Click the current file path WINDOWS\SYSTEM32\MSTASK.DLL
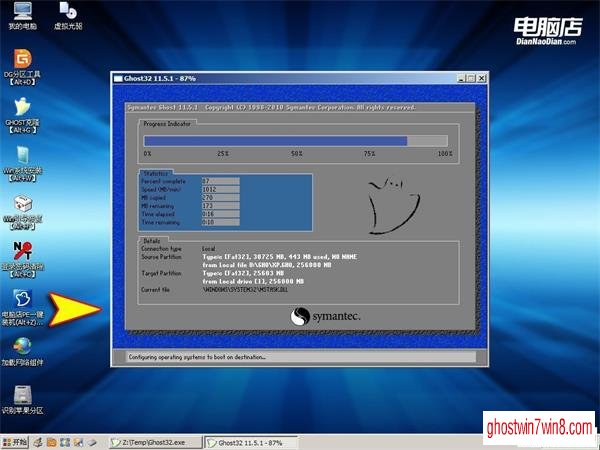 click(x=245, y=290)
